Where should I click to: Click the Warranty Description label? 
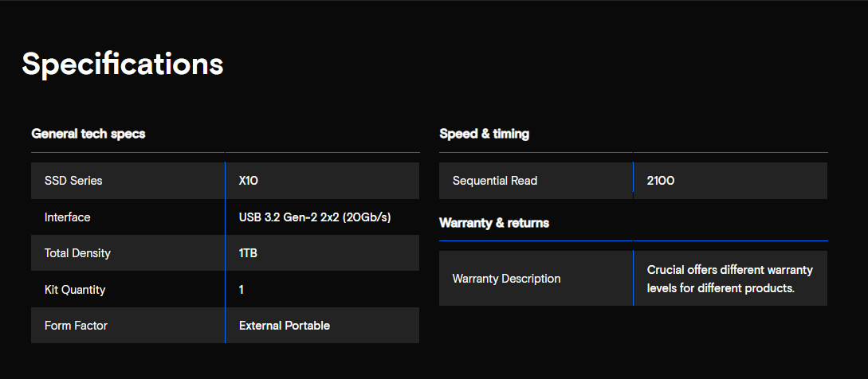pos(506,279)
